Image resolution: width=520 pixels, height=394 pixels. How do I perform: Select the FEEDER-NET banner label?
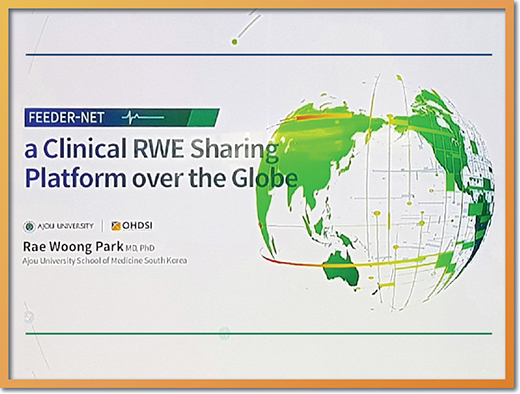click(66, 118)
